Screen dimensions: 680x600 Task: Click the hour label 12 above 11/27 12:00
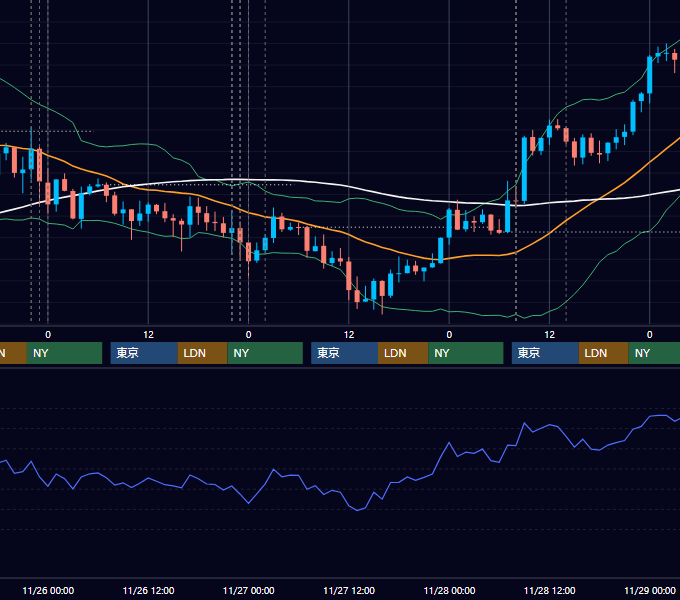349,335
